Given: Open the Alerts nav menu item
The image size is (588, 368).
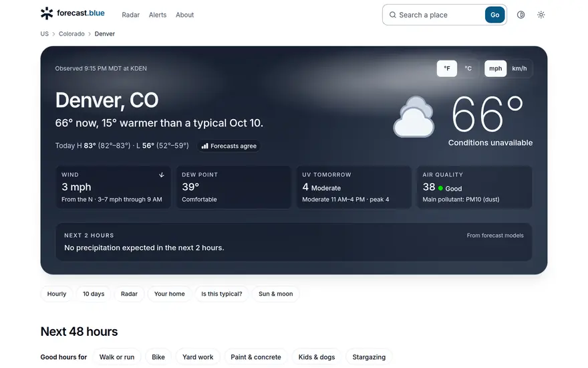Looking at the screenshot, I should [x=158, y=15].
